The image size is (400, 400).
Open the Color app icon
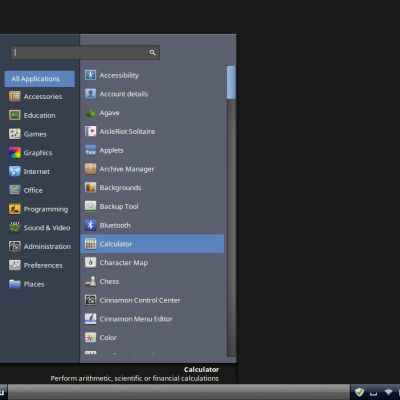[x=90, y=337]
